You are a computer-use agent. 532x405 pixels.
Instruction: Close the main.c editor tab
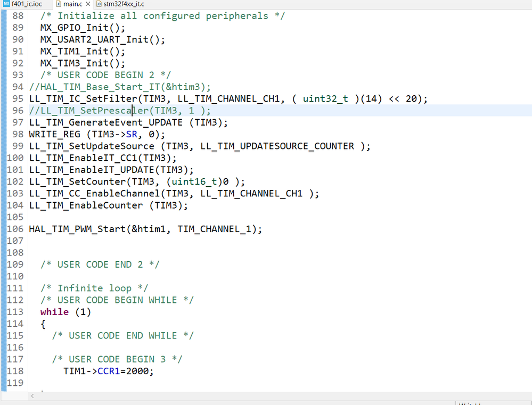(x=87, y=4)
